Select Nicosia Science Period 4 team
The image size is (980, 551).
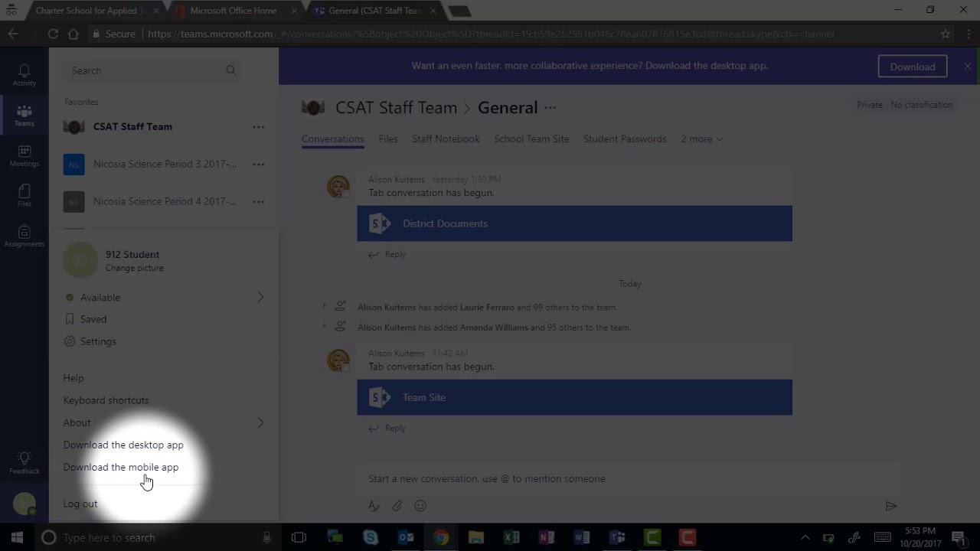coord(165,202)
